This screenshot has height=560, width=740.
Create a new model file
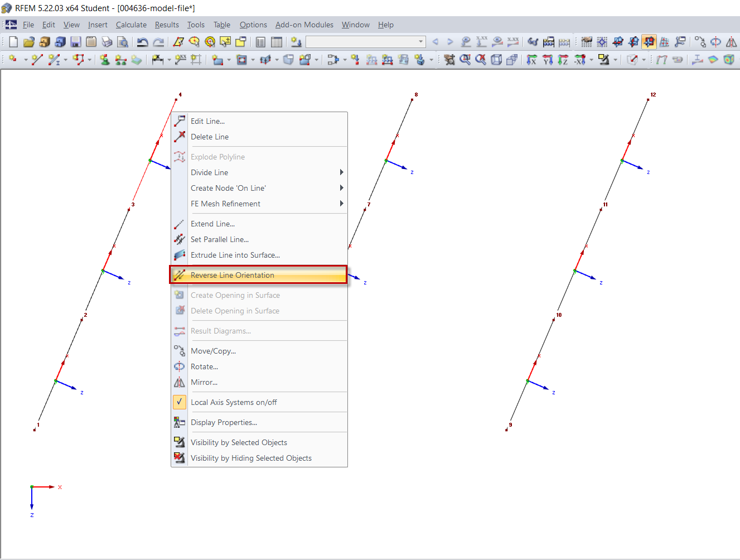[13, 42]
